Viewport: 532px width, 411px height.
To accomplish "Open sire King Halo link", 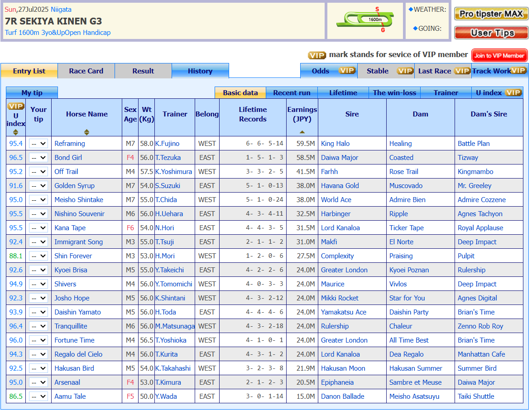I will [335, 144].
